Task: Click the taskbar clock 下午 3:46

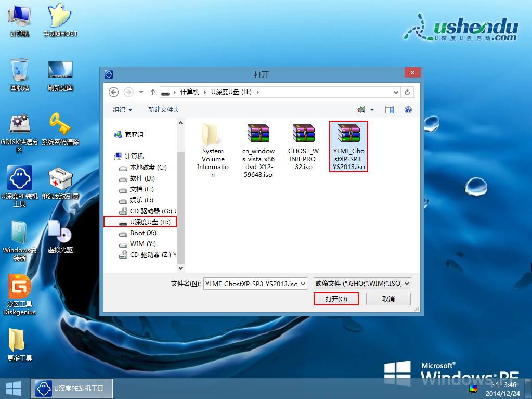Action: click(x=503, y=385)
